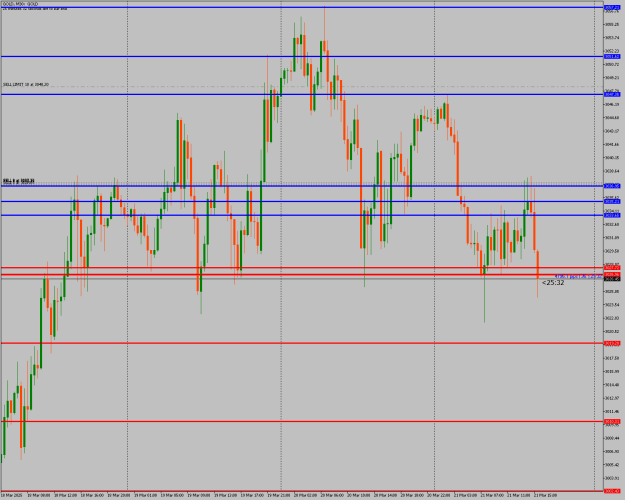Select the SELL LIMIT pending order label
Image resolution: width=625 pixels, height=500 pixels.
click(x=26, y=85)
